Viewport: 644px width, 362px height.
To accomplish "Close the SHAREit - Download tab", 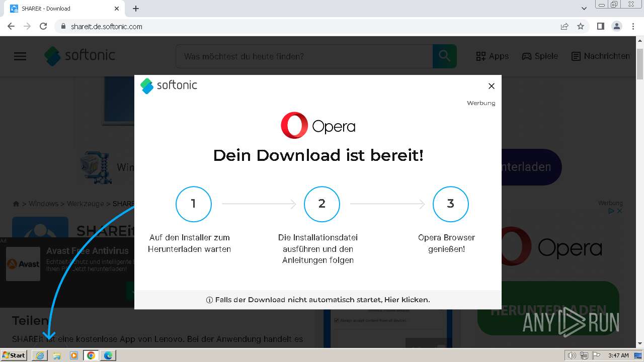I will point(117,9).
